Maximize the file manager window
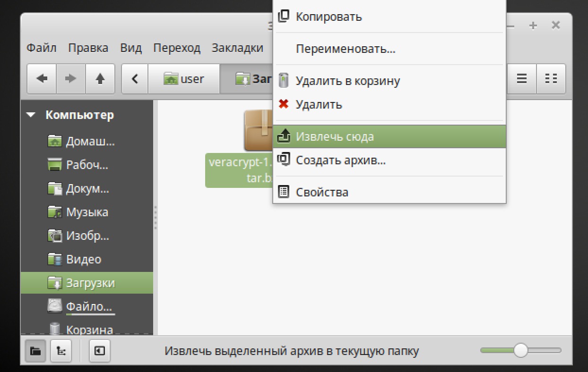The image size is (588, 372). (x=533, y=25)
